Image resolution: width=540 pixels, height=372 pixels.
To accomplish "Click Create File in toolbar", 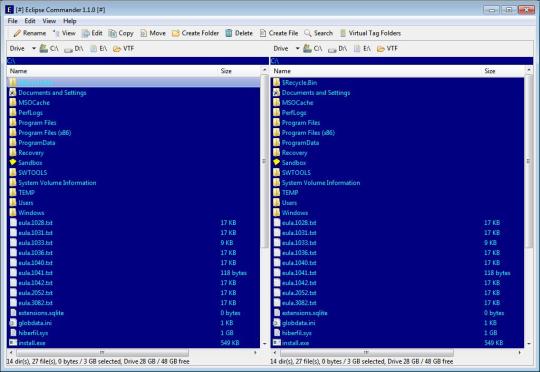I will pos(279,33).
